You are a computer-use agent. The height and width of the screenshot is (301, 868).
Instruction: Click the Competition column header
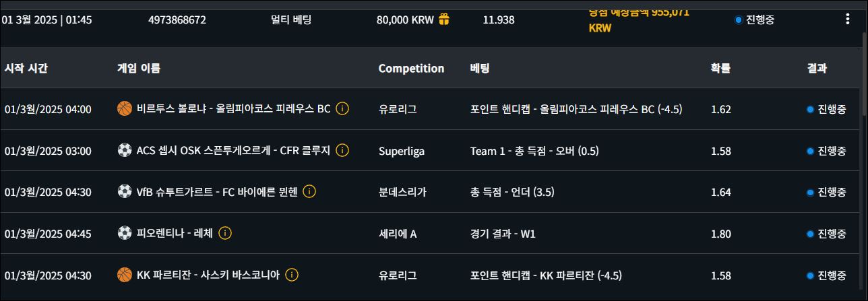(411, 68)
